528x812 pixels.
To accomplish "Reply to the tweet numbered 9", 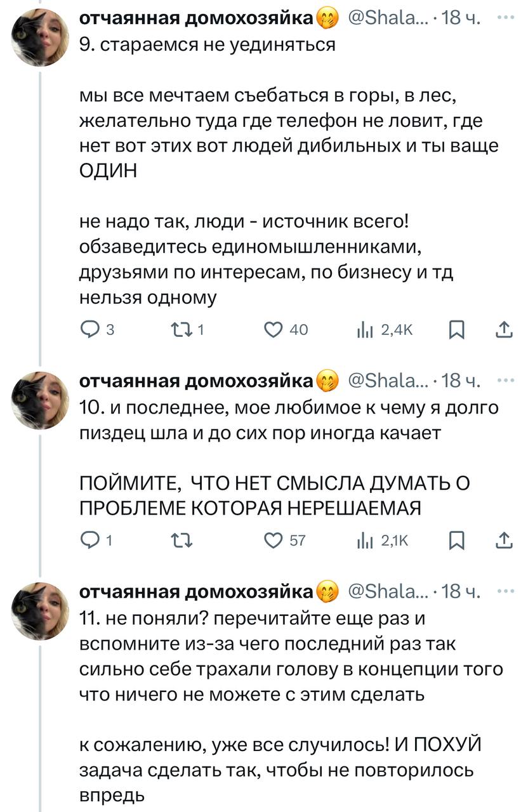I will point(89,329).
